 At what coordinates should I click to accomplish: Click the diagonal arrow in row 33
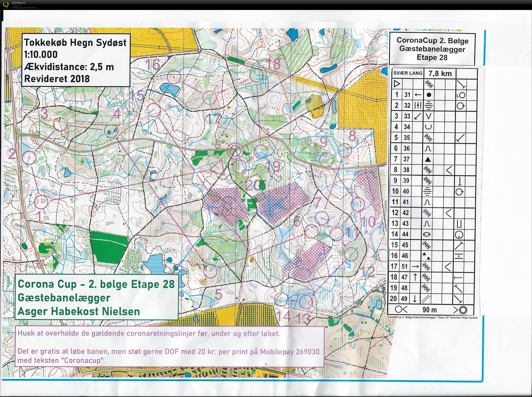[418, 116]
